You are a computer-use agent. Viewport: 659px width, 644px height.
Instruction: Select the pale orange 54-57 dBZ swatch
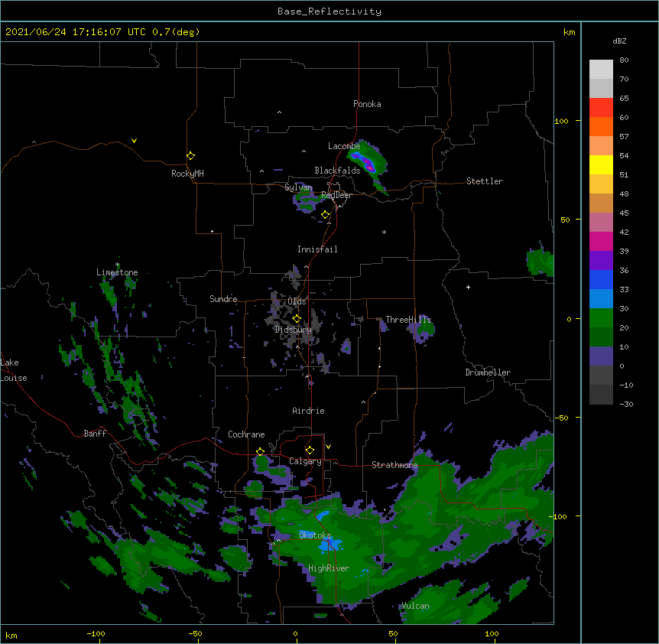601,146
